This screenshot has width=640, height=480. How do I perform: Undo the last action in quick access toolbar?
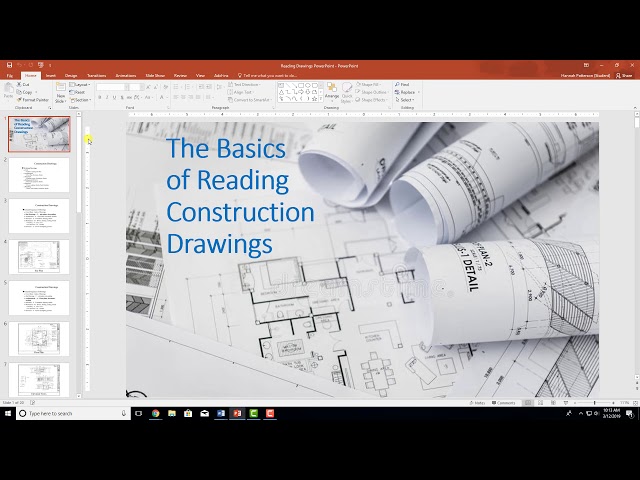[19, 65]
